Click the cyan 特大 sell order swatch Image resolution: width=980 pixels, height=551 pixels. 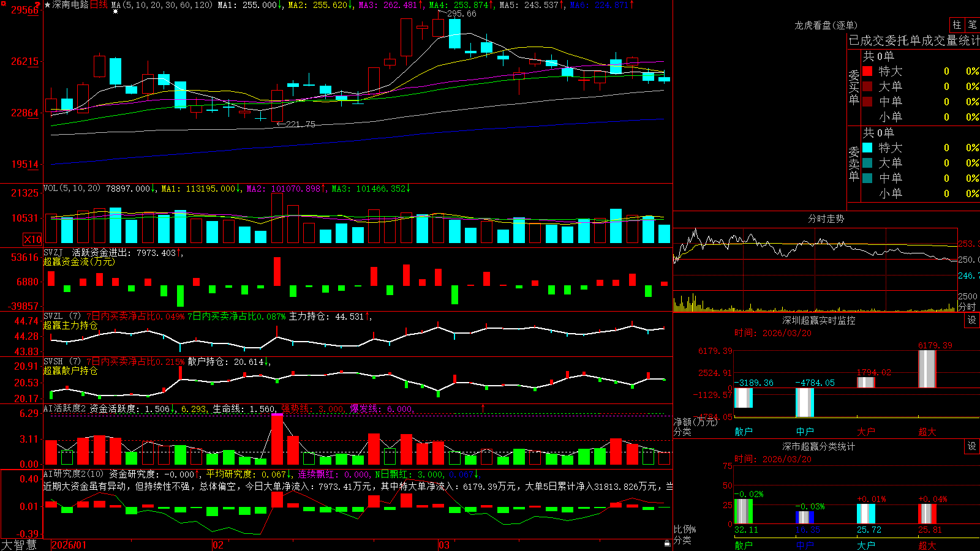[x=867, y=148]
